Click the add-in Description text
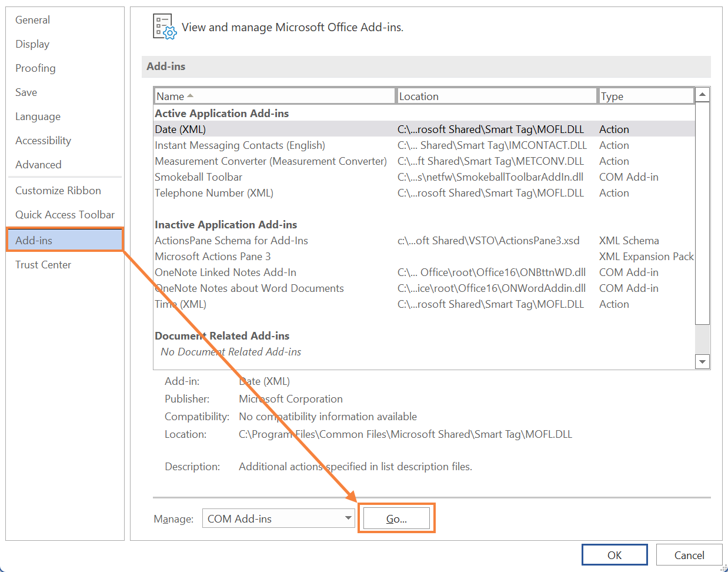This screenshot has width=728, height=572. [355, 467]
